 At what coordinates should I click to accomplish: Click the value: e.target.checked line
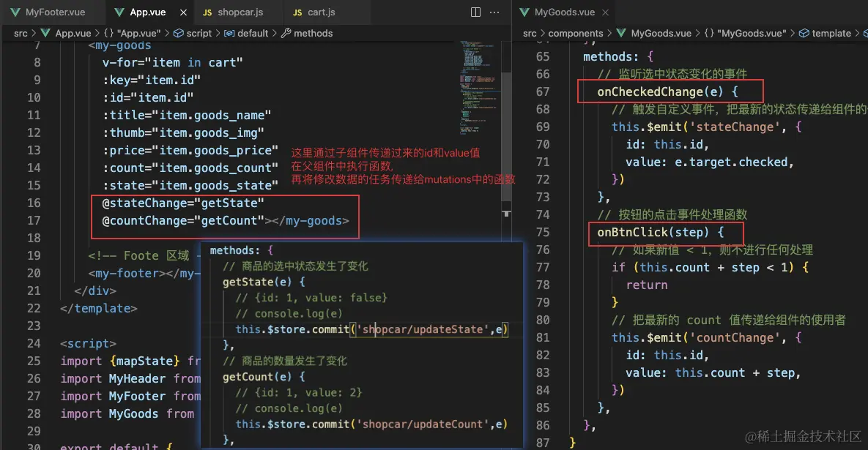coord(710,162)
